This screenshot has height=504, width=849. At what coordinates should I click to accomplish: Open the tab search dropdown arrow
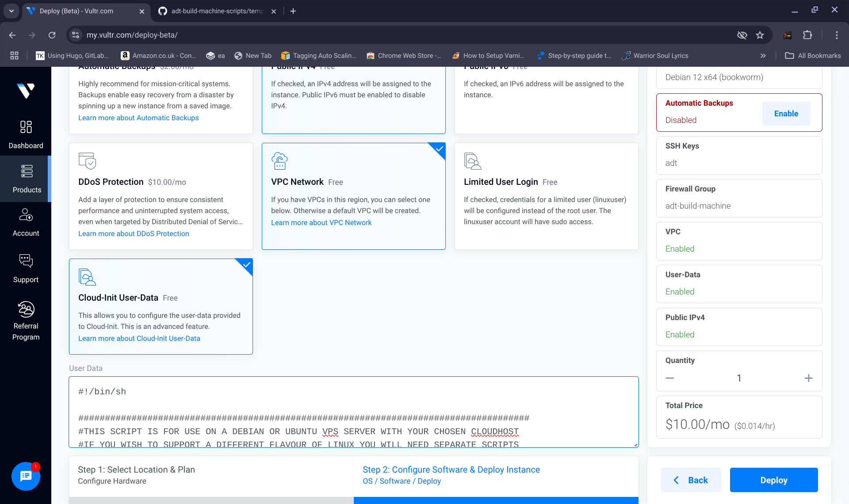[x=11, y=11]
